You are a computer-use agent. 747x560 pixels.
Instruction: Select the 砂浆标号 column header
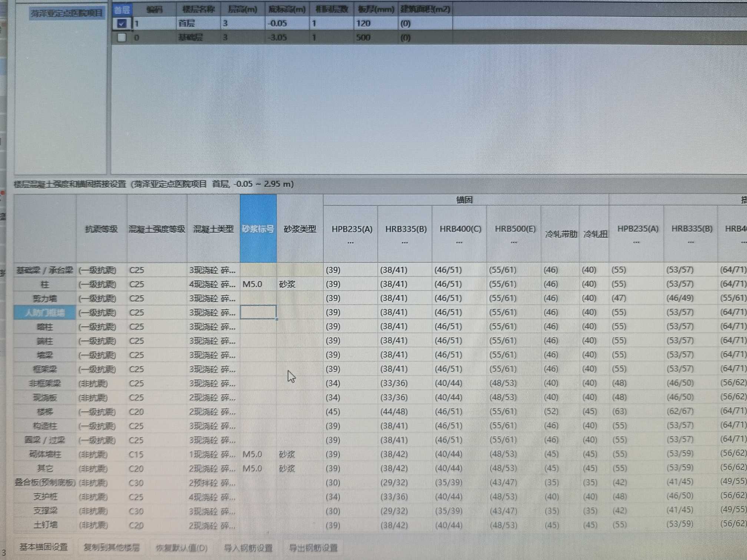[258, 229]
